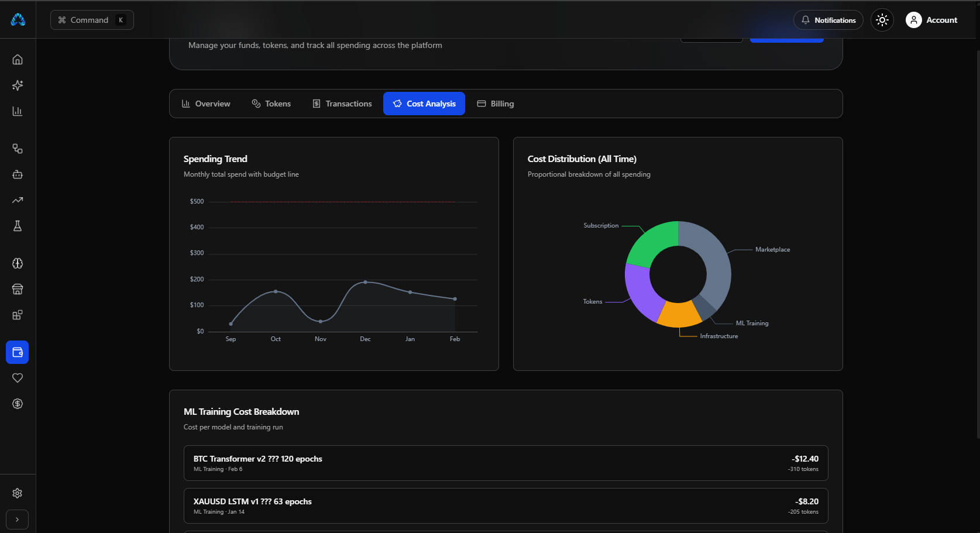980x533 pixels.
Task: Toggle the light/dark theme sun button
Action: coord(882,20)
